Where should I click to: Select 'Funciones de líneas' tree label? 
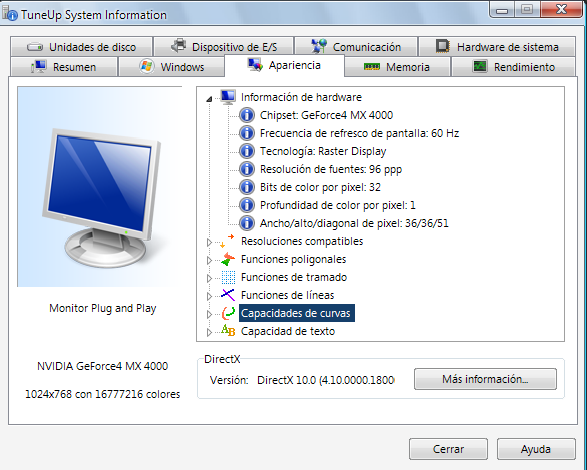[288, 295]
